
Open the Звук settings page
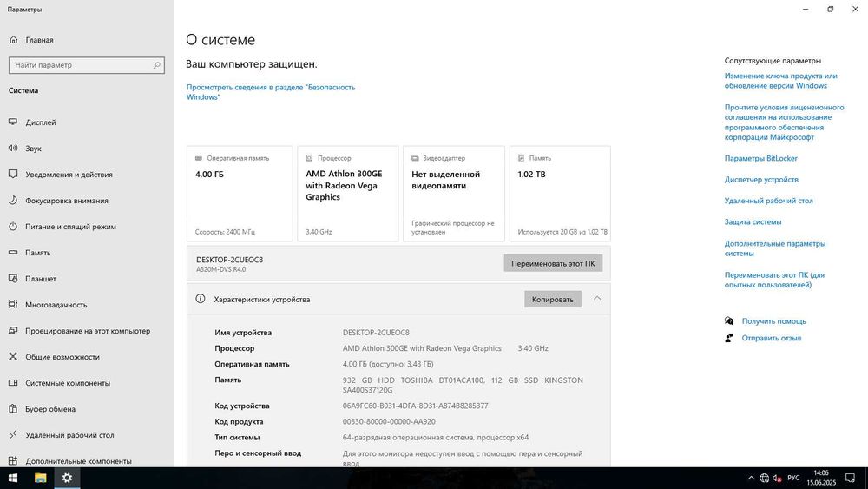[x=33, y=148]
